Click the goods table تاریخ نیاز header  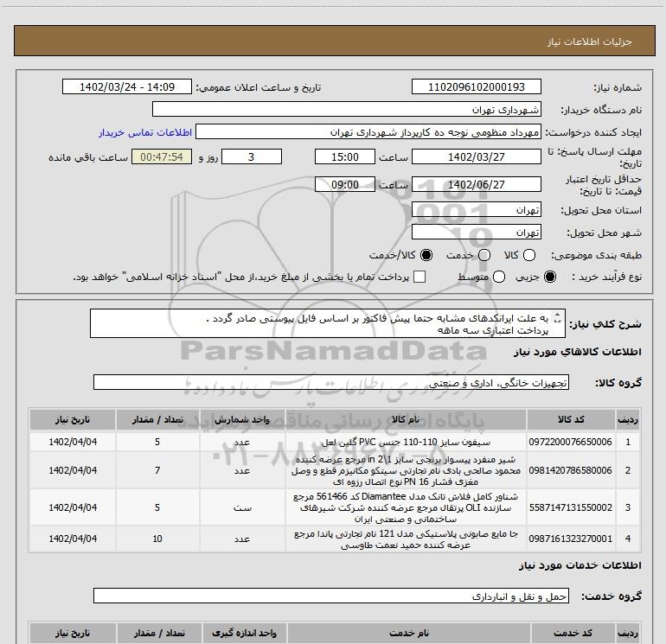click(x=73, y=419)
